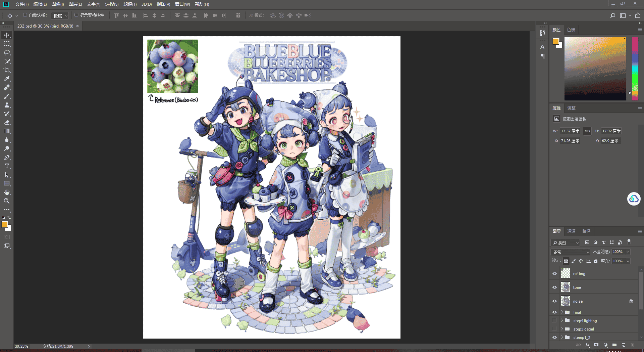Close the 232.psd document tab

click(77, 26)
